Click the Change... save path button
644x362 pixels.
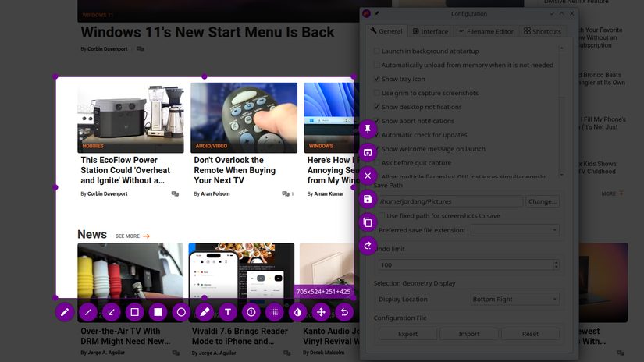[x=543, y=201]
